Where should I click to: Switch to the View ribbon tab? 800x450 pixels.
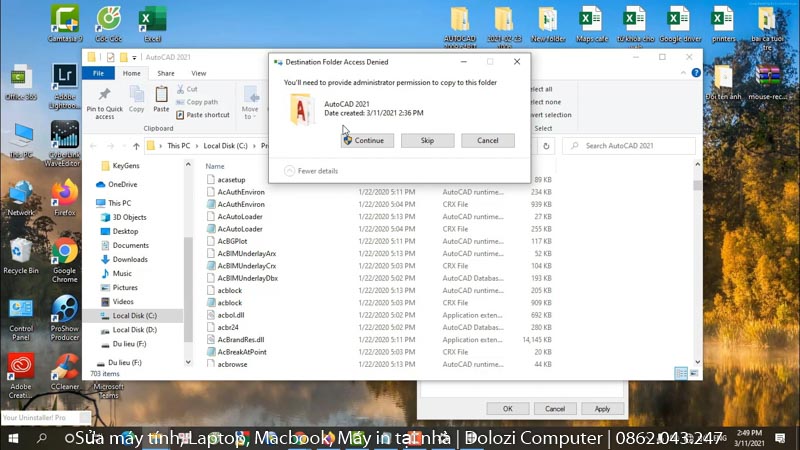[x=199, y=73]
